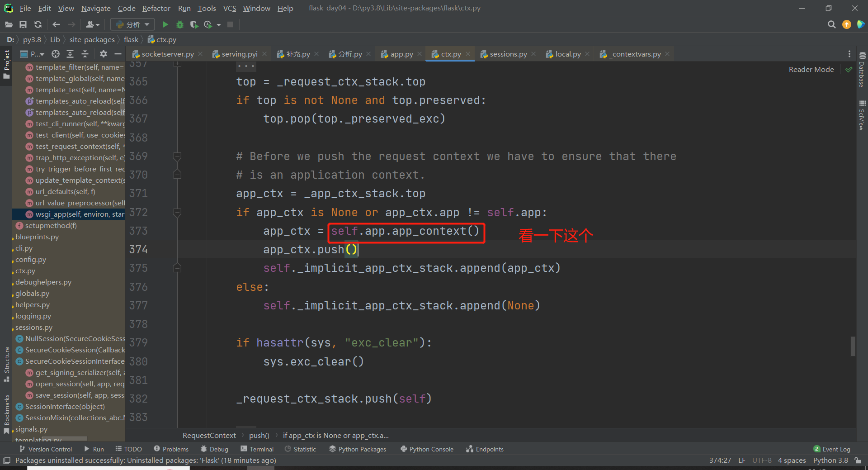Expand all items in the Project panel
The width and height of the screenshot is (868, 470).
point(70,54)
